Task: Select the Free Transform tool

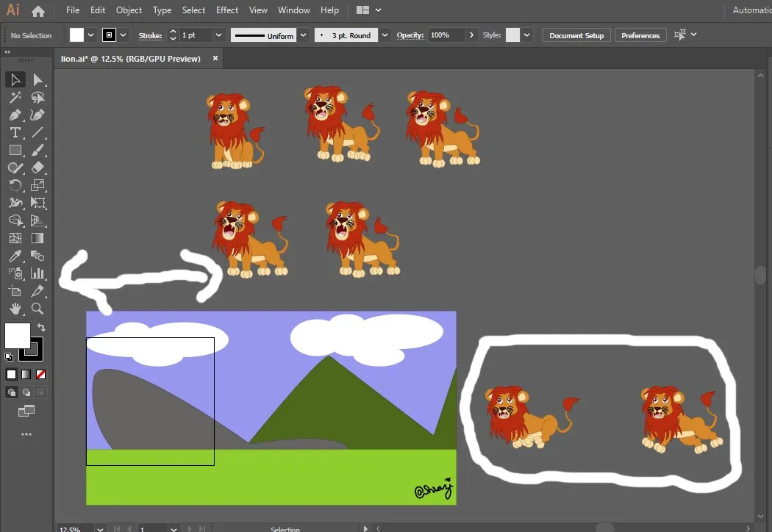Action: [x=37, y=203]
